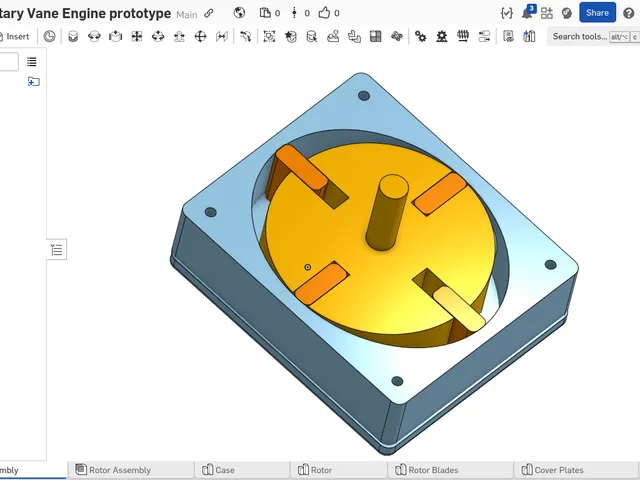Select the Rack and pinion relation tool

tap(442, 36)
